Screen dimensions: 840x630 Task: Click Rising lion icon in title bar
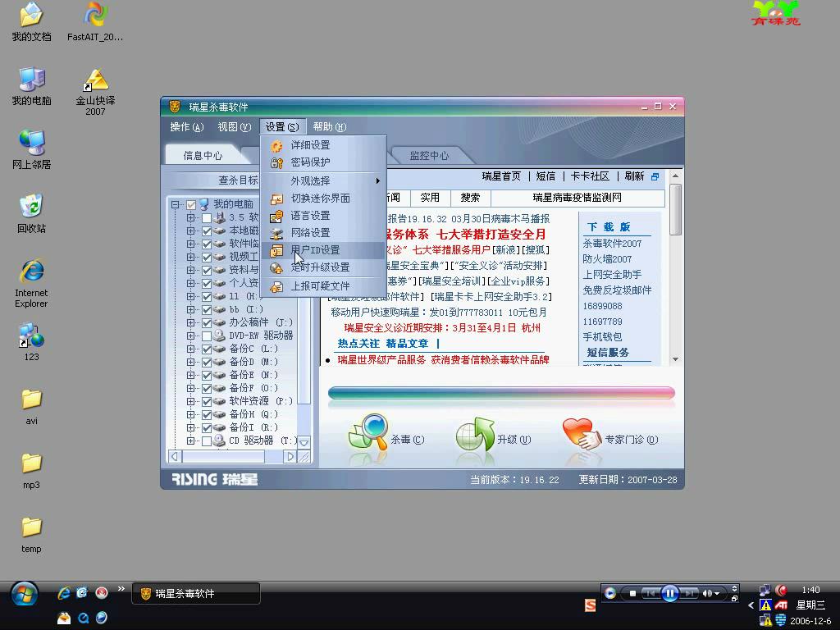click(175, 107)
